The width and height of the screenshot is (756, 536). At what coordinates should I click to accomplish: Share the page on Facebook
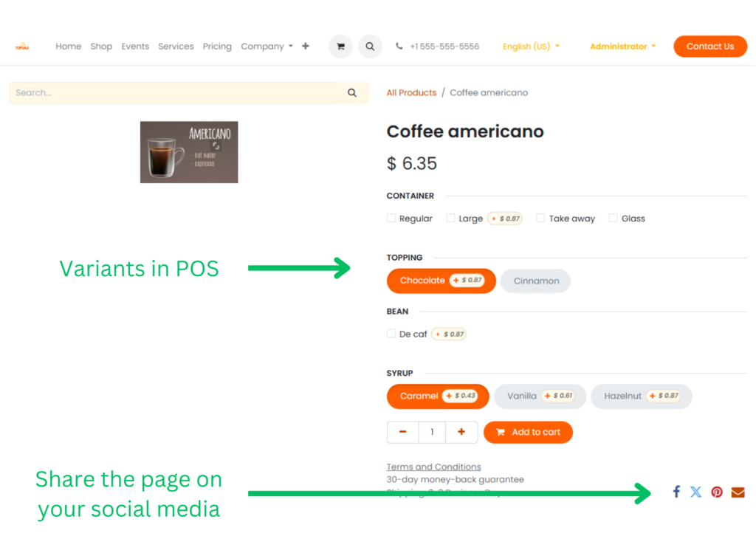676,492
